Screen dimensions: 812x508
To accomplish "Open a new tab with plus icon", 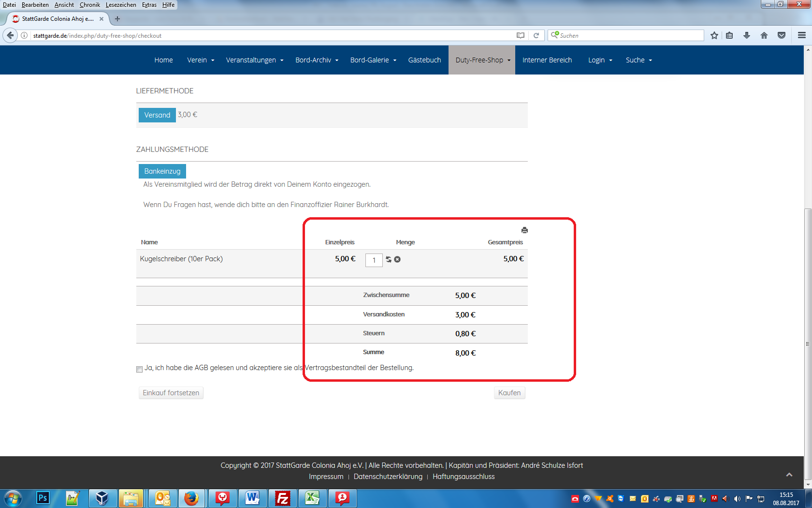I will point(117,19).
